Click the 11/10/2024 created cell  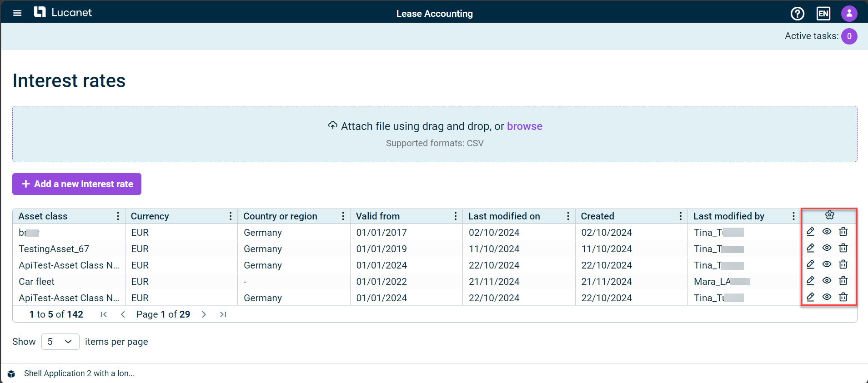click(632, 249)
